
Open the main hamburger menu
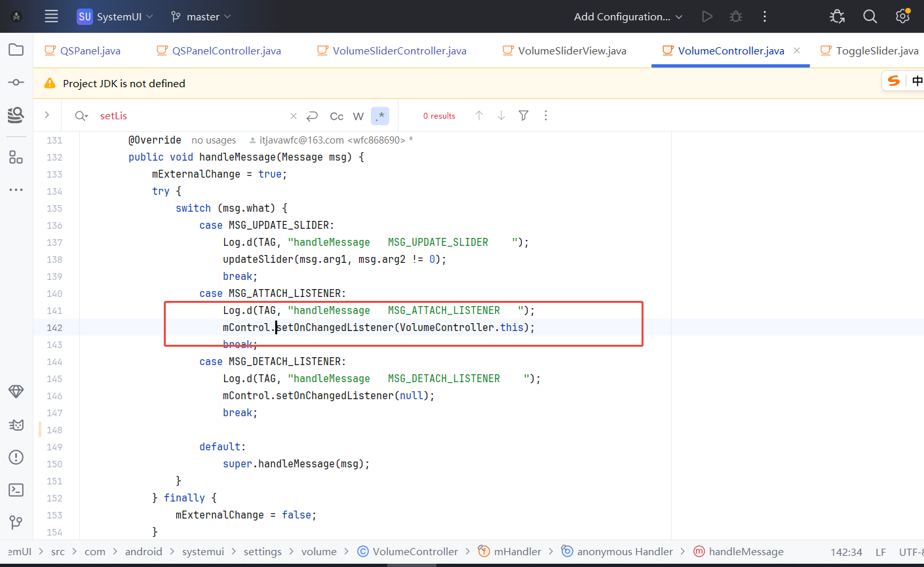coord(51,16)
